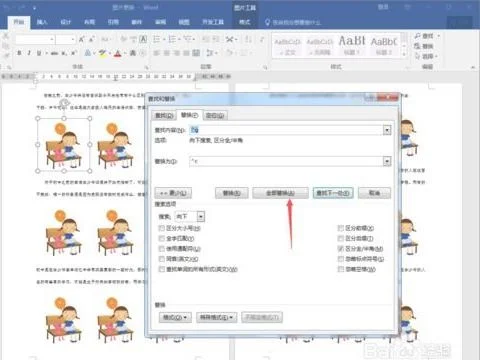Viewport: 480px width, 360px height.
Task: Open the Design (设计) ribbon tab
Action: click(x=66, y=22)
